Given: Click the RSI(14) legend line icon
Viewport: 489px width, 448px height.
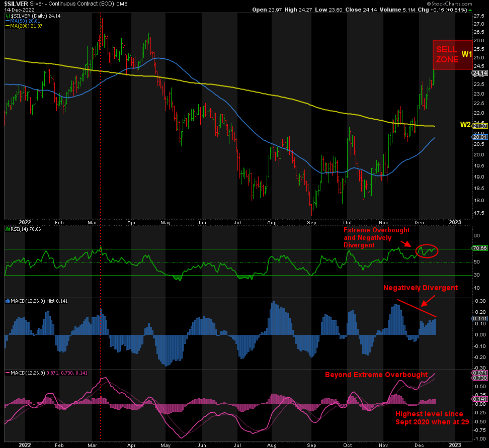Looking at the screenshot, I should [8, 229].
